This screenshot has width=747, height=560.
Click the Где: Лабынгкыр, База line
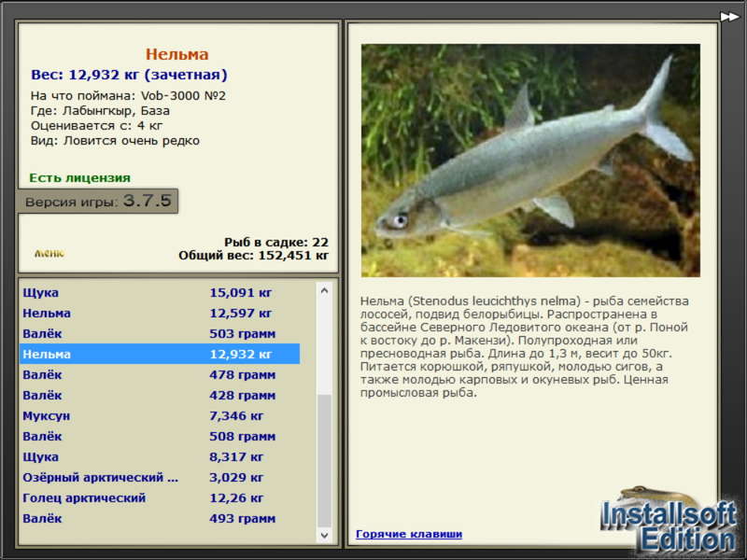100,111
